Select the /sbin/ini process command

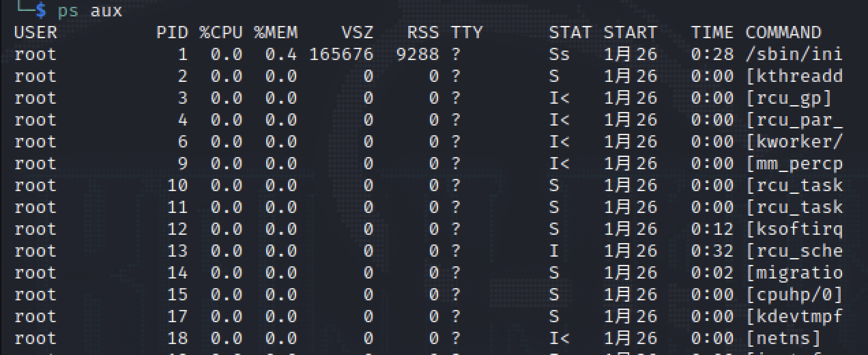[x=794, y=55]
